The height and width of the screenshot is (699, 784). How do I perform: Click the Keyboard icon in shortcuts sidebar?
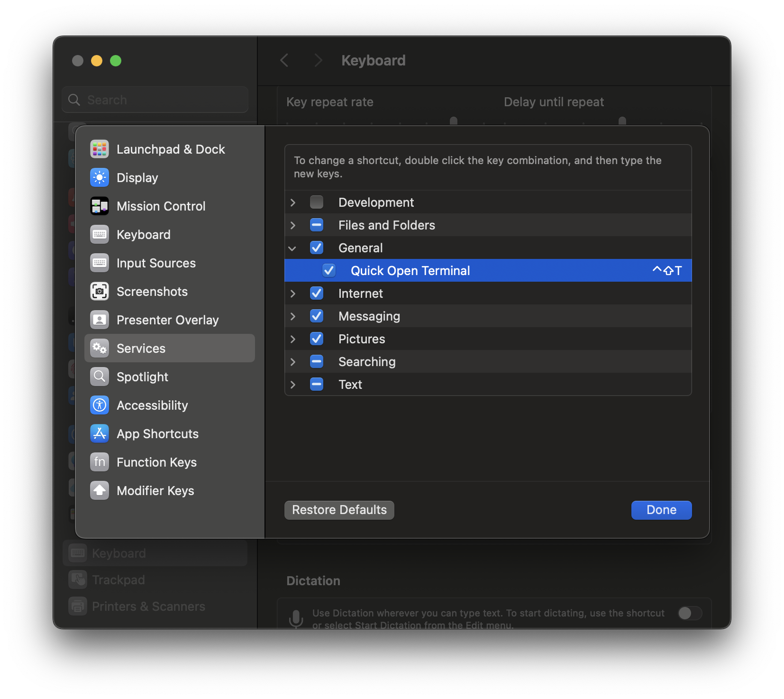tap(100, 235)
